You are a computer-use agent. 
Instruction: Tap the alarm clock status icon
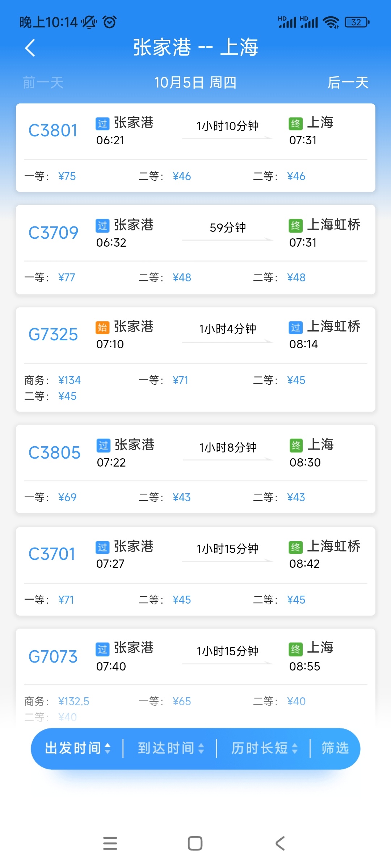click(110, 22)
